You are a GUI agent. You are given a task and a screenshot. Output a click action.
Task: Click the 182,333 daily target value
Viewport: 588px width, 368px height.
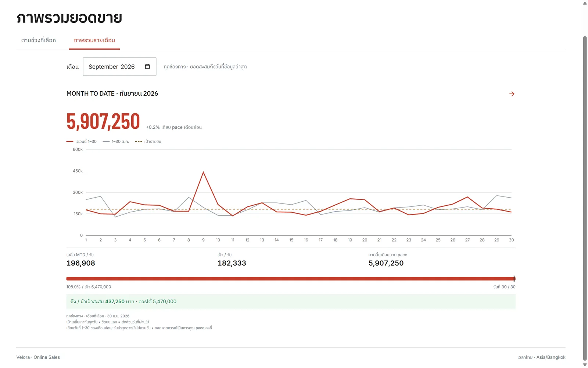click(232, 263)
